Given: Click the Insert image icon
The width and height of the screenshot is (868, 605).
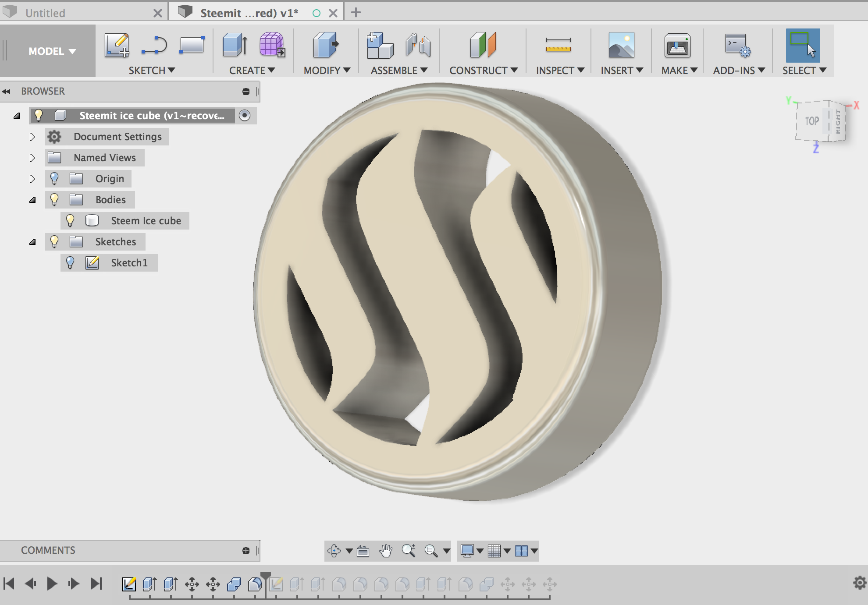Looking at the screenshot, I should [x=621, y=45].
